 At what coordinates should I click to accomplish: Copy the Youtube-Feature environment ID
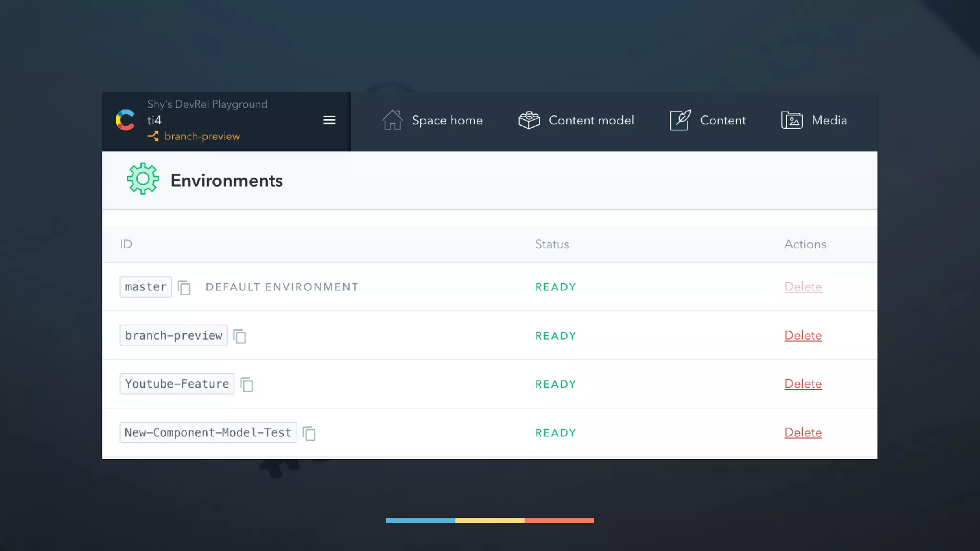click(x=247, y=385)
